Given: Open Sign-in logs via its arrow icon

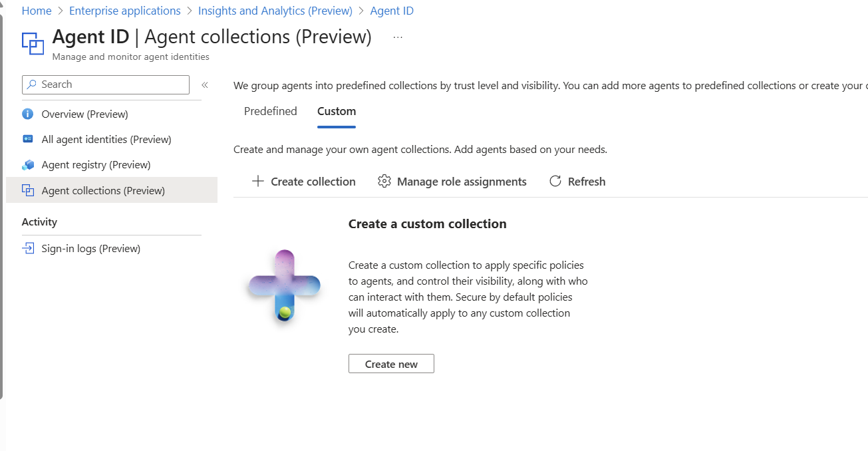Looking at the screenshot, I should (28, 249).
